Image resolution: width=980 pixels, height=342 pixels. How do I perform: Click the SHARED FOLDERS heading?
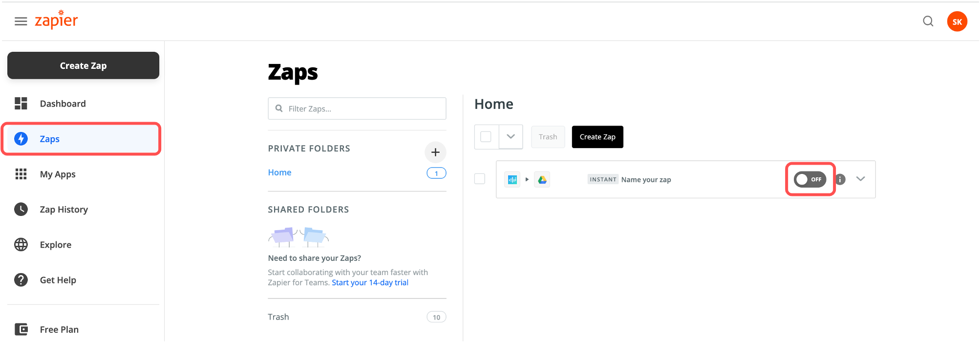click(308, 210)
